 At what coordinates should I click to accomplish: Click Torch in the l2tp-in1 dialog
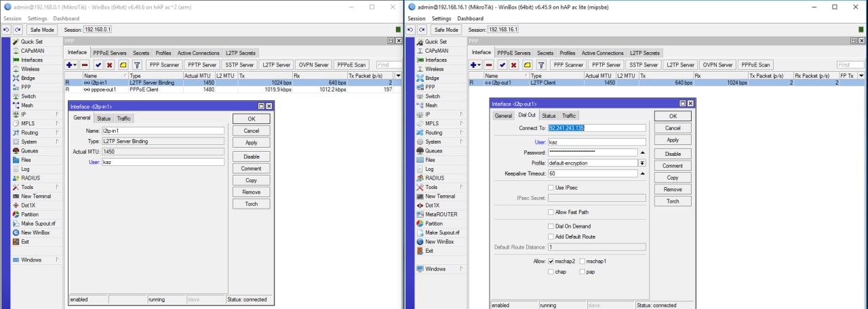[x=252, y=204]
